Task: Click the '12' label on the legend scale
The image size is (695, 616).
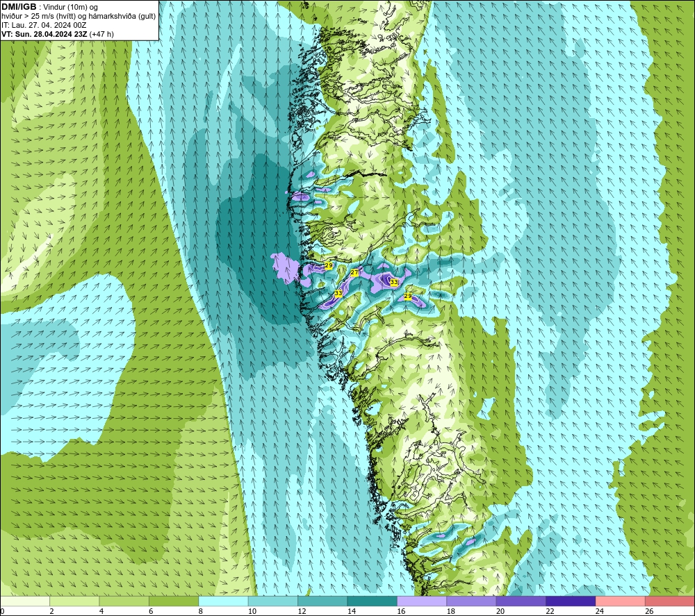Action: (302, 611)
